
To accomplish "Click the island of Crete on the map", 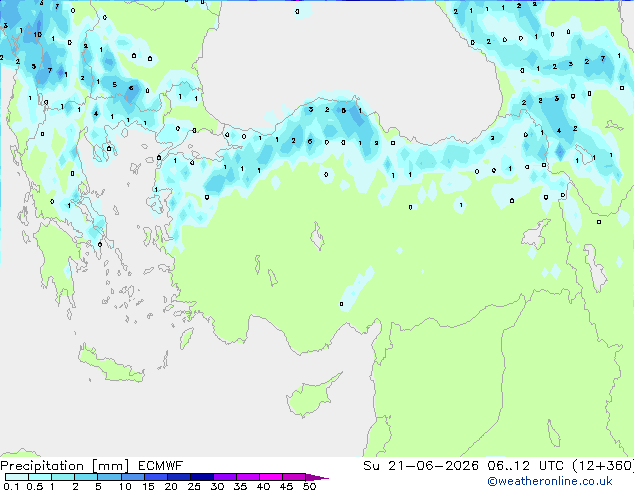I will pyautogui.click(x=112, y=364).
